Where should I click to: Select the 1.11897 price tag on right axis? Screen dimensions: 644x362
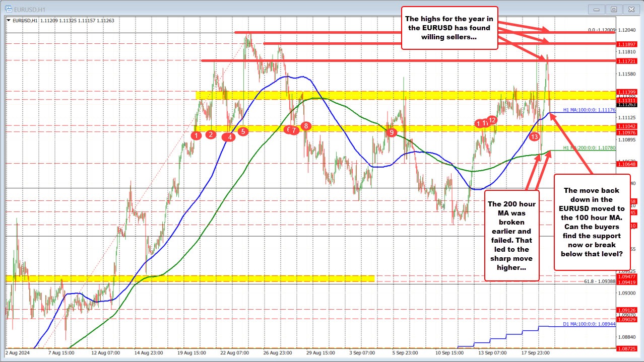tap(627, 45)
